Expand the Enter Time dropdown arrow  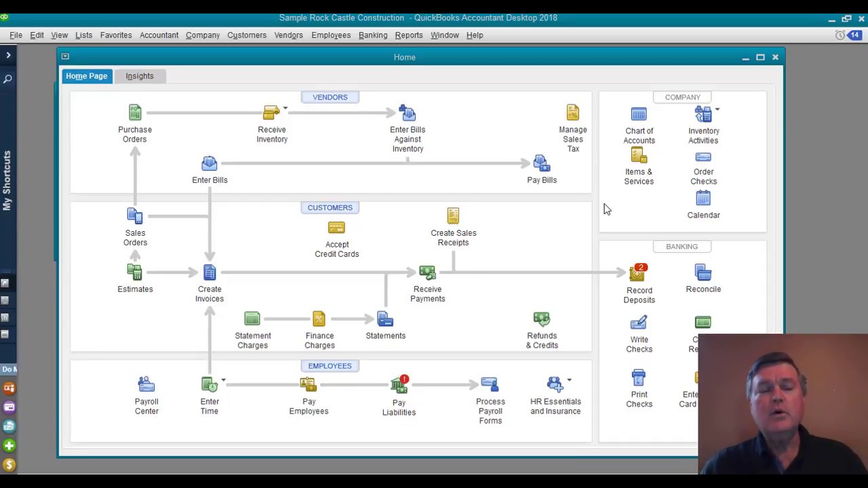click(223, 380)
